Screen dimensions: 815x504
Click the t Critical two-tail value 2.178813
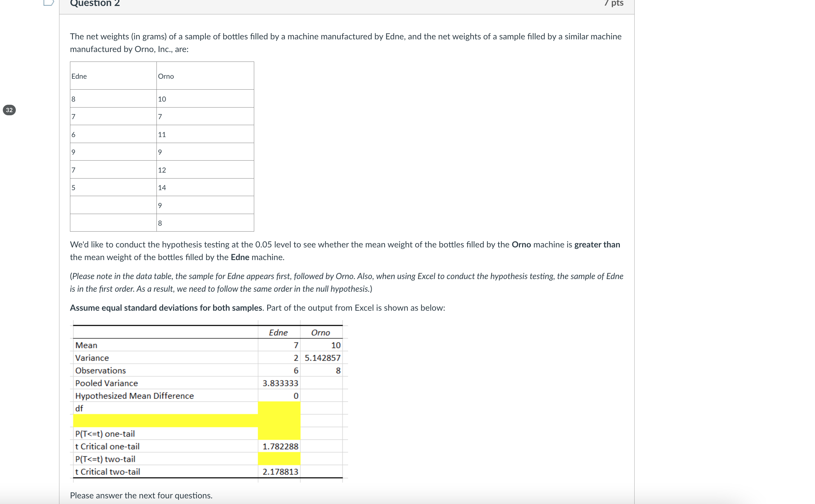pyautogui.click(x=280, y=472)
